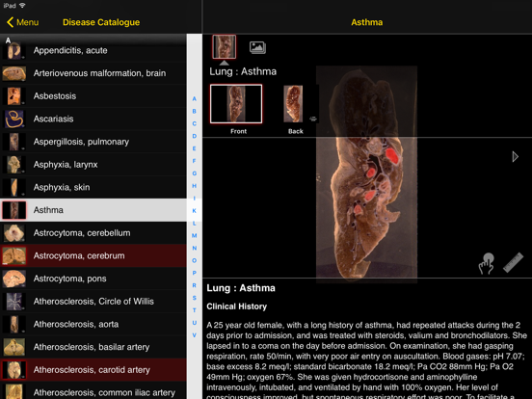Jump to letter N in index
The width and height of the screenshot is (532, 399).
click(194, 248)
